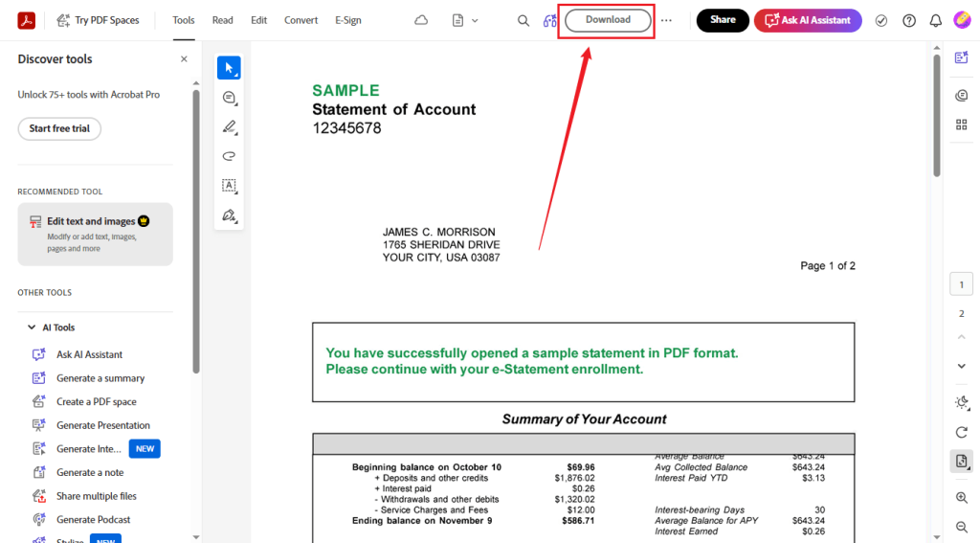Open the Edit menu tab

click(x=258, y=20)
